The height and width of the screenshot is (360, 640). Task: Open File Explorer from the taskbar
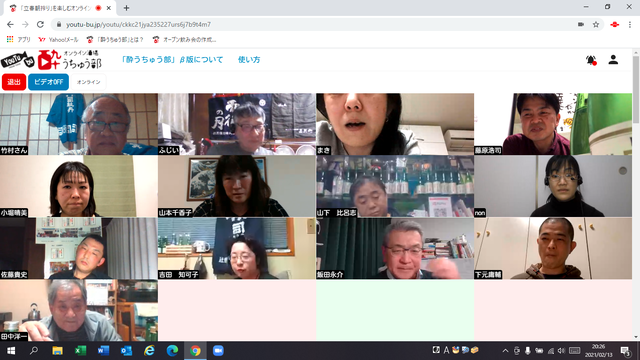[x=57, y=351]
